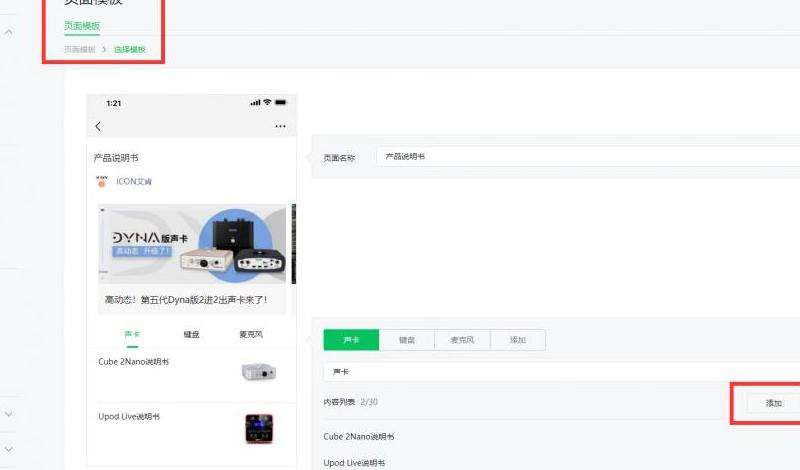Viewport: 800px width, 470px height.
Task: Select 麦克风 tab in phone preview
Action: coord(251,334)
